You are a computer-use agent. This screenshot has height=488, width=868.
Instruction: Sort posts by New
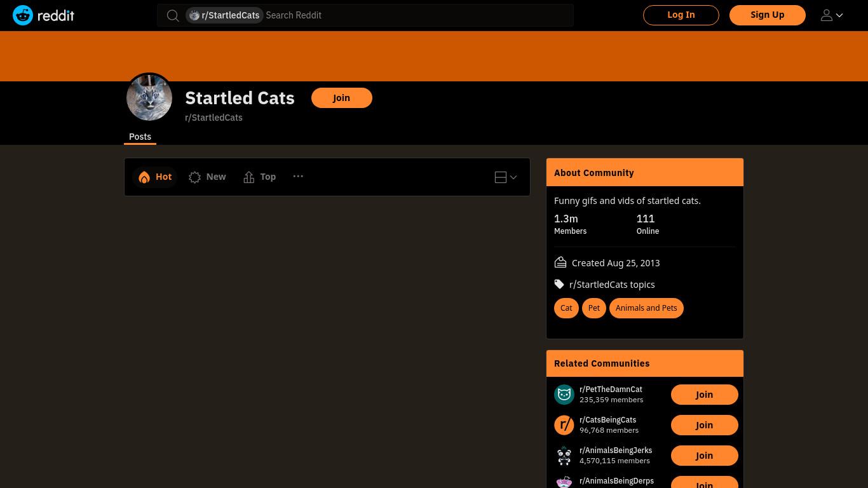[207, 177]
